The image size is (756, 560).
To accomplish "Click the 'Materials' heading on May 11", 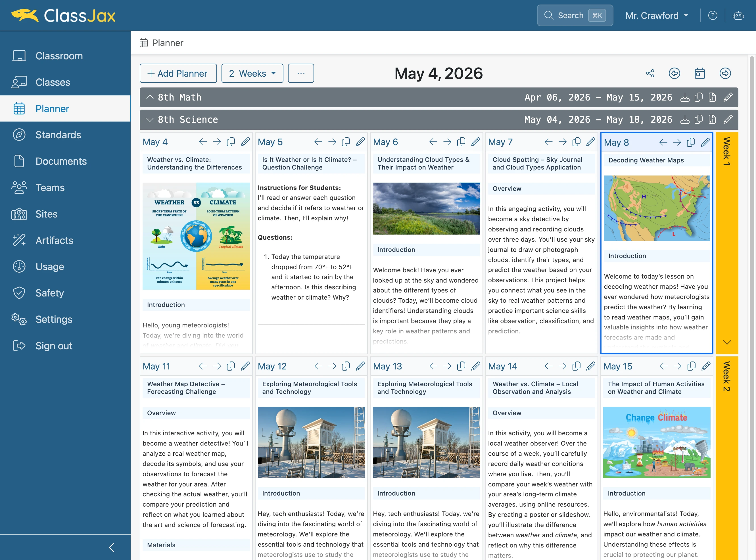I will coord(161,545).
